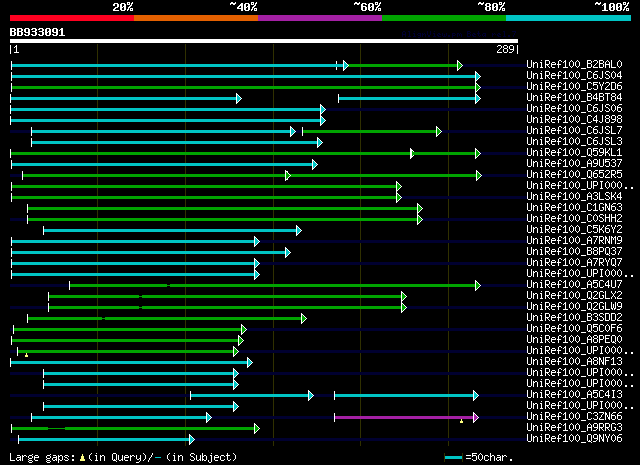Image resolution: width=640 pixels, height=465 pixels.
Task: Click the '=50char.' scale text
Action: pos(489,457)
